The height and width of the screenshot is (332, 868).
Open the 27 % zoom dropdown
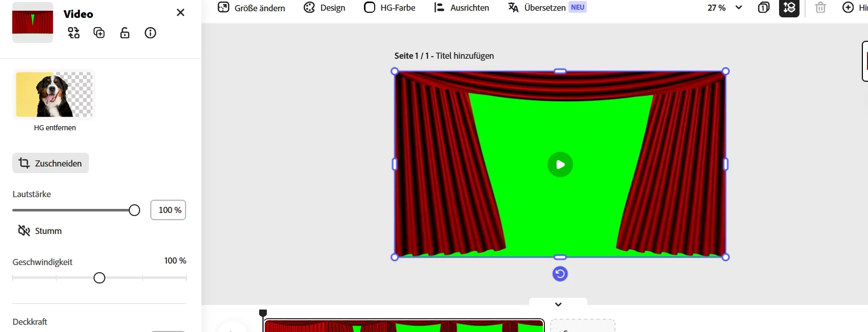point(724,8)
